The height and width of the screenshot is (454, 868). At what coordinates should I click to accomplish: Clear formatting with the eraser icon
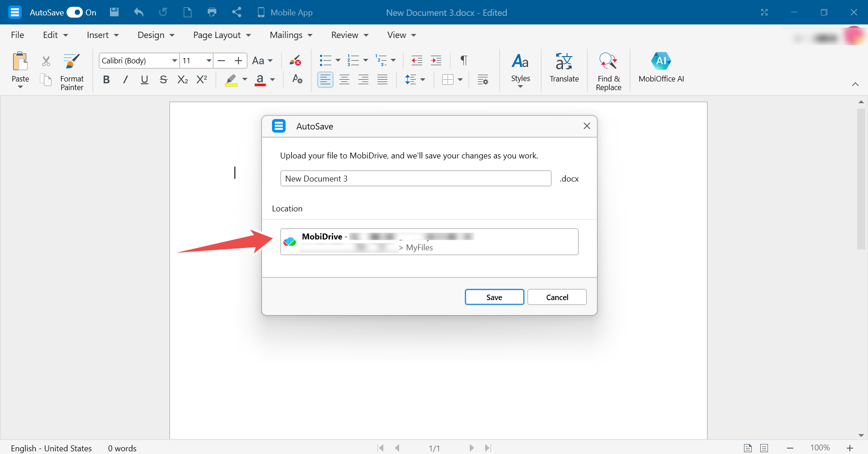[296, 61]
